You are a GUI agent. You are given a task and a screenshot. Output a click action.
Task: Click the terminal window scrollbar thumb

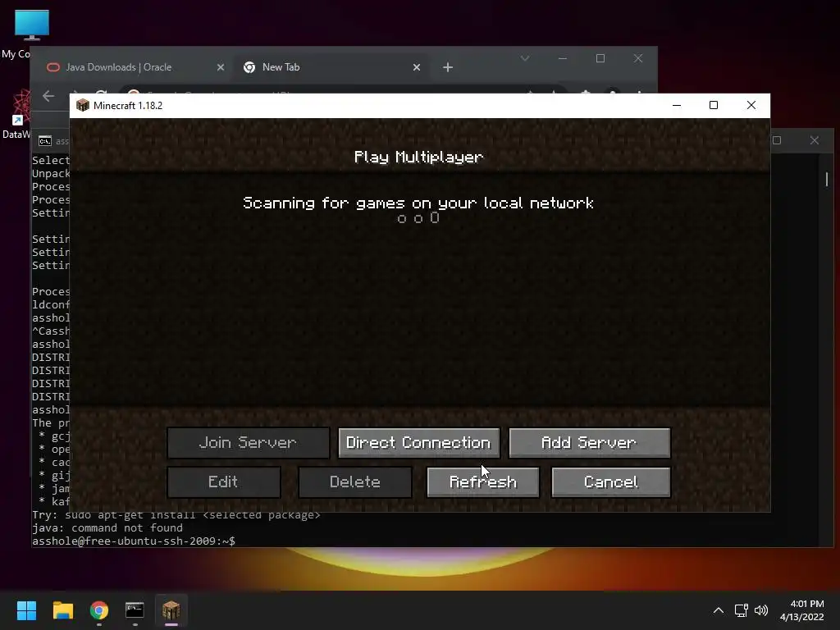(827, 179)
